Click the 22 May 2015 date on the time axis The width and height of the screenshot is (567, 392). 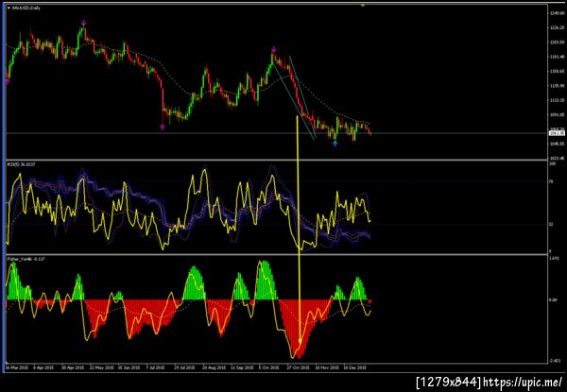[102, 367]
